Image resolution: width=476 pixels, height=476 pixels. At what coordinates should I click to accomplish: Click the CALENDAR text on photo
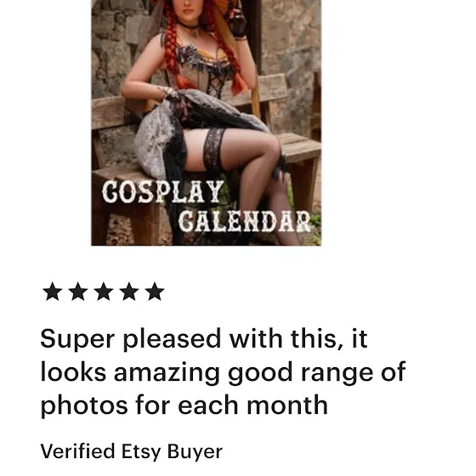pyautogui.click(x=245, y=221)
